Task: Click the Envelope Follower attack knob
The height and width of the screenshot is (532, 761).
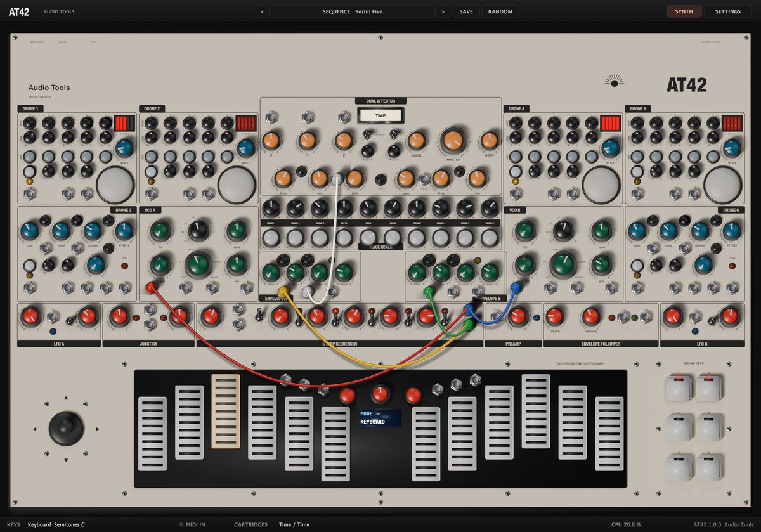Action: 555,316
